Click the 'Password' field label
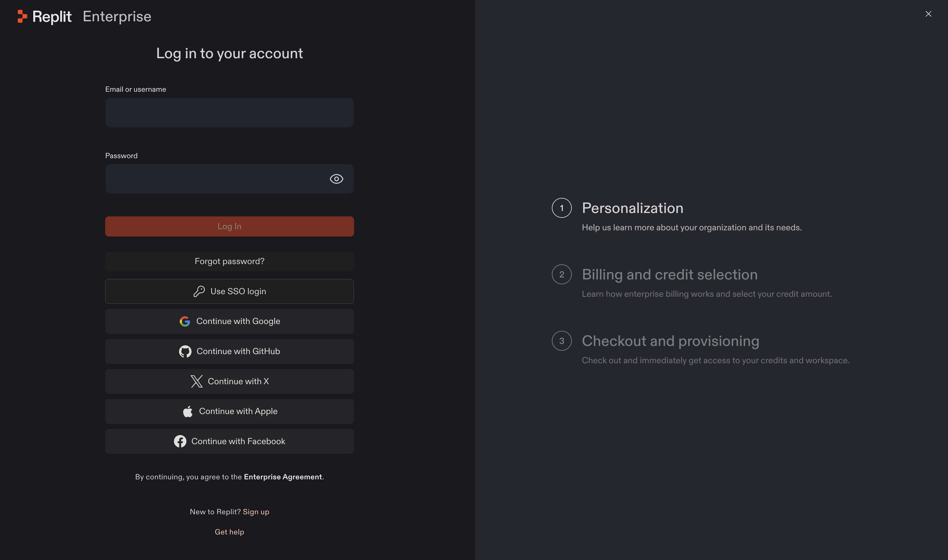948x560 pixels. tap(121, 156)
